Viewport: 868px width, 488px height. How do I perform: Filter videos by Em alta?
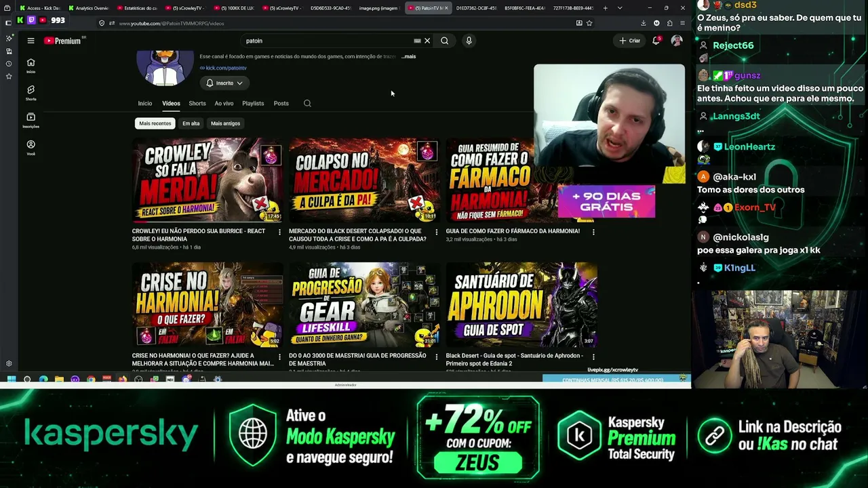pos(191,123)
